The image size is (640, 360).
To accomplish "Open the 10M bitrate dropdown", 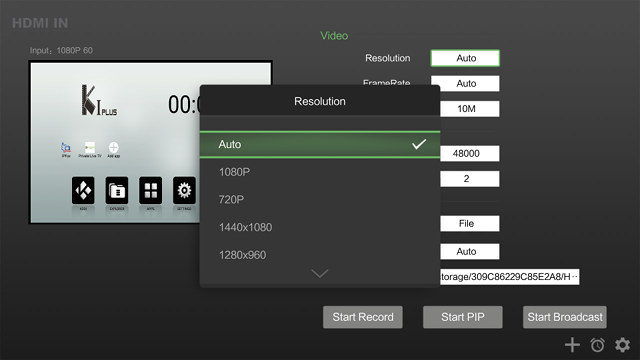I will pyautogui.click(x=469, y=109).
